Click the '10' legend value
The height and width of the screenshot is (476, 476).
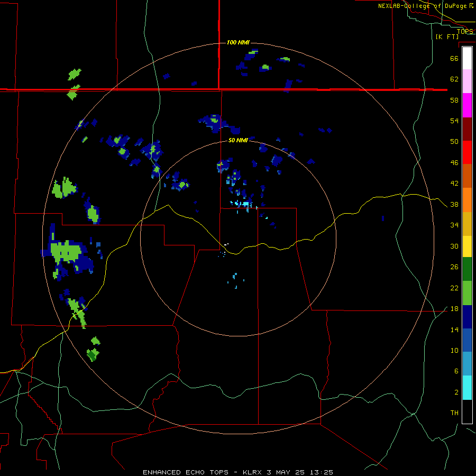tap(454, 351)
